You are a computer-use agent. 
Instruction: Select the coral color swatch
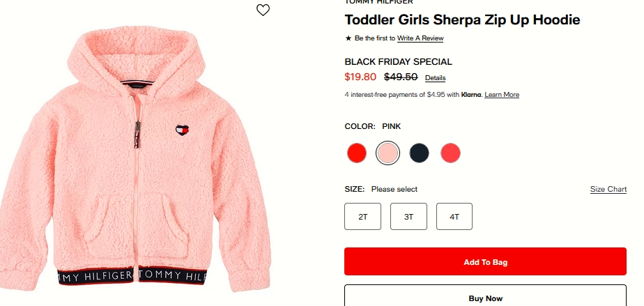[450, 153]
